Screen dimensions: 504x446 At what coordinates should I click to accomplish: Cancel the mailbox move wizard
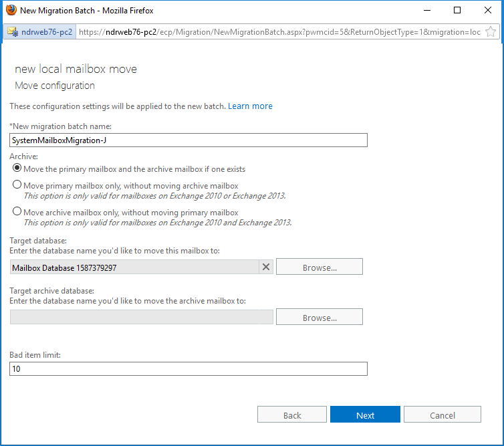(x=443, y=415)
